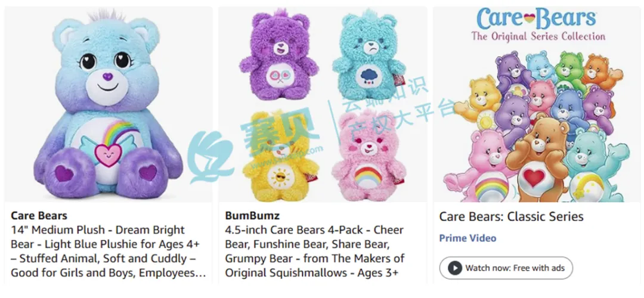This screenshot has height=298, width=644.
Task: Open the Dream Bright Bear product image
Action: pyautogui.click(x=109, y=105)
